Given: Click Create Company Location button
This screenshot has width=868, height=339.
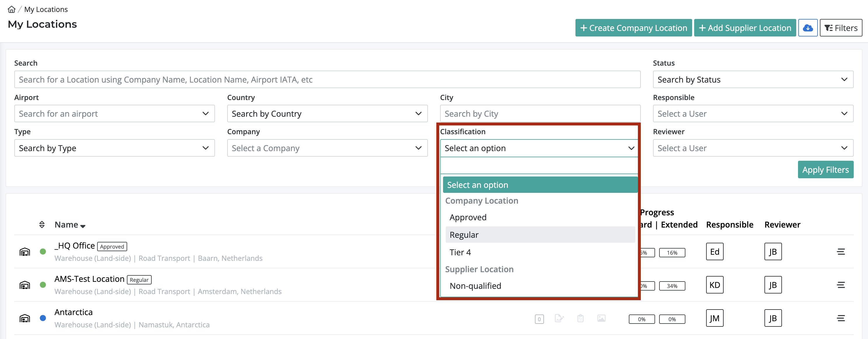Looking at the screenshot, I should pyautogui.click(x=633, y=28).
